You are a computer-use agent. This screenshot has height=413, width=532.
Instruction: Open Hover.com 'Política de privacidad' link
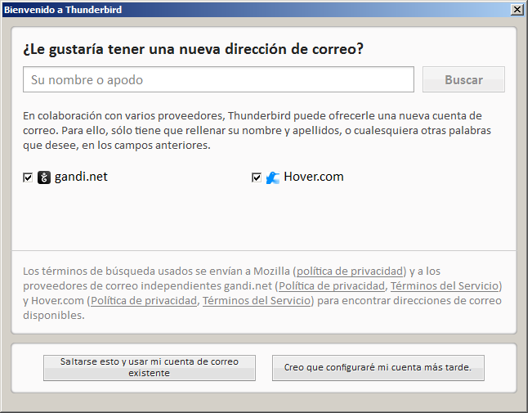[x=144, y=301]
